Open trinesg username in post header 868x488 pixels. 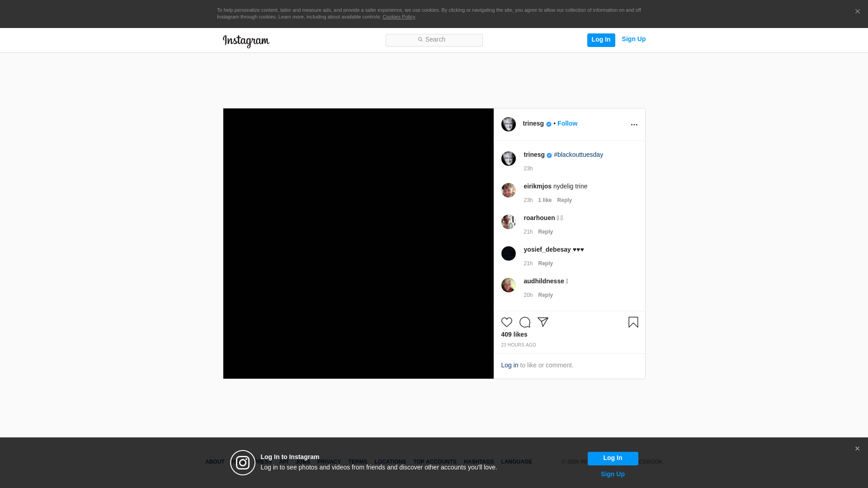tap(533, 124)
